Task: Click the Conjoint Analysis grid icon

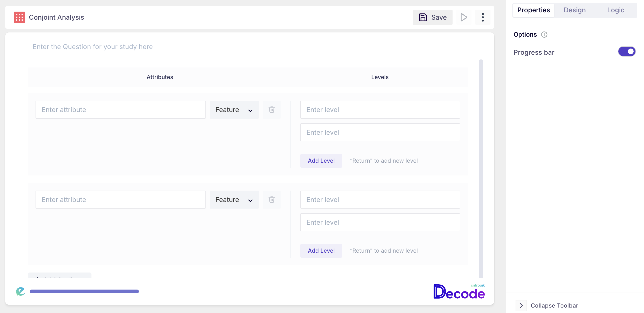Action: (19, 17)
